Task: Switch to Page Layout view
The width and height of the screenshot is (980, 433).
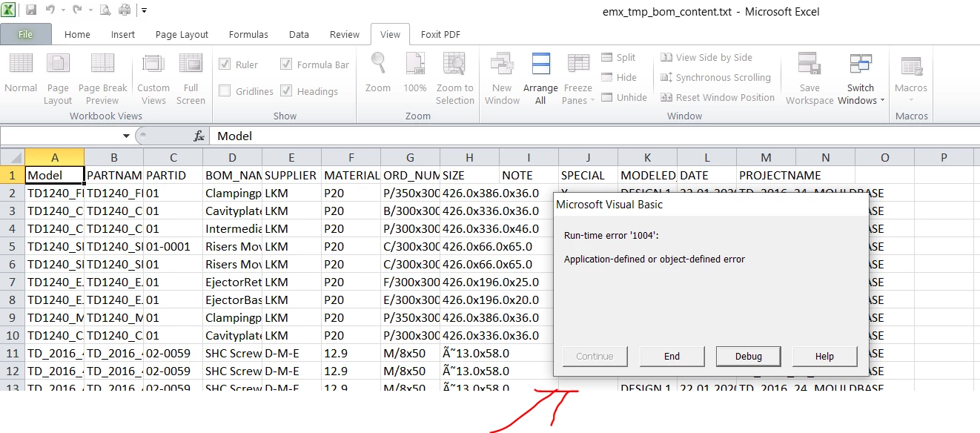Action: pyautogui.click(x=58, y=78)
